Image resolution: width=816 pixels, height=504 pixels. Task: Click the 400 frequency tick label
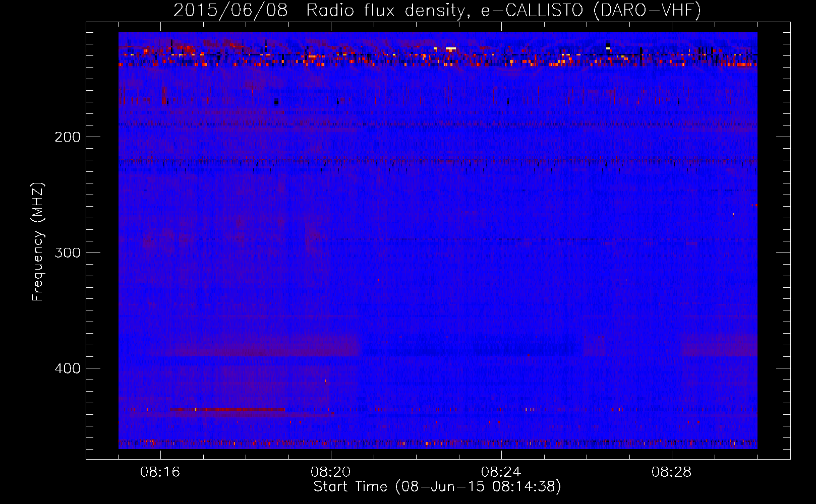[x=68, y=368]
